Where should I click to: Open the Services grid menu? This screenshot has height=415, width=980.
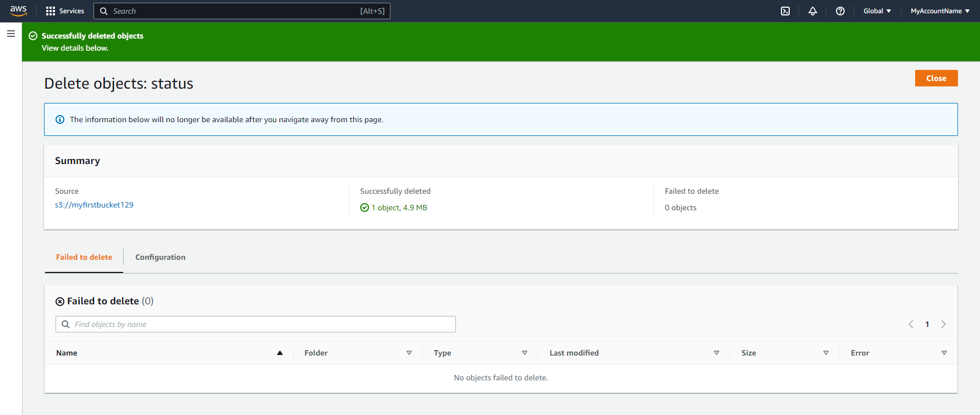coord(65,11)
